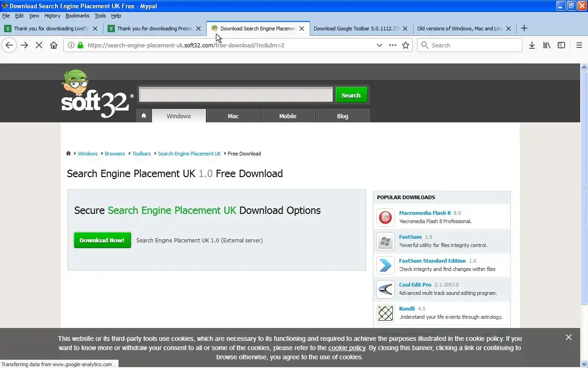588x368 pixels.
Task: Open the Edit menu
Action: pos(19,16)
